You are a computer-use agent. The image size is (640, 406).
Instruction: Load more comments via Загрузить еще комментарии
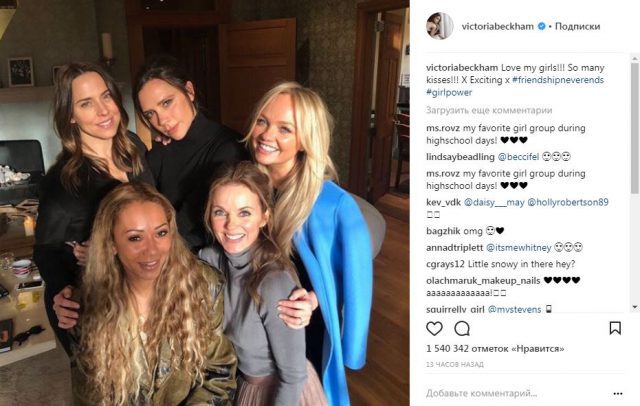(x=489, y=110)
